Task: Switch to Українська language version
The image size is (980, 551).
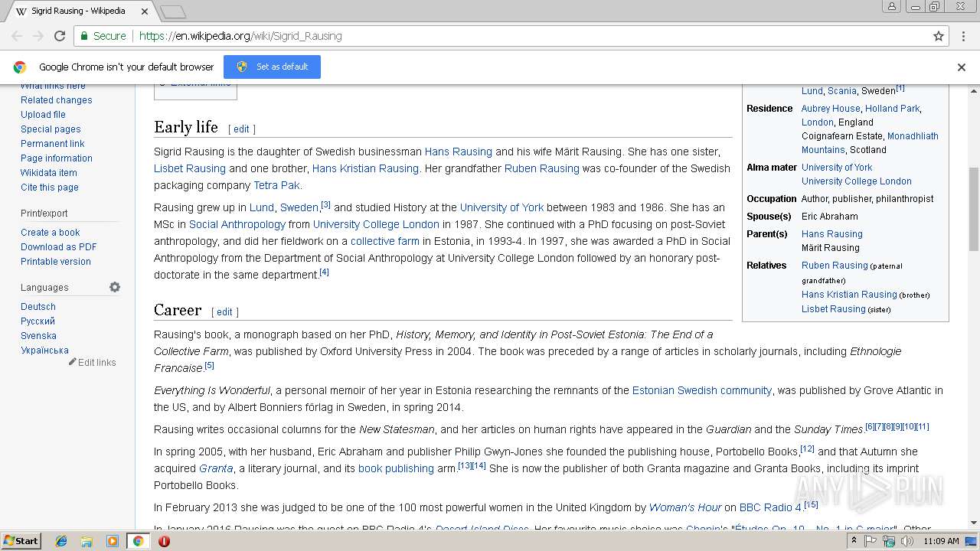Action: tap(44, 350)
